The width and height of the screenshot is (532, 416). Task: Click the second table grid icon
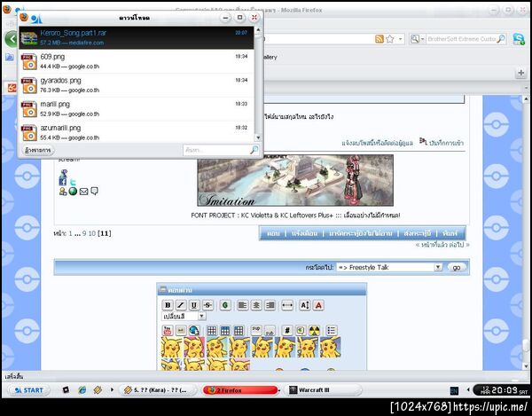coord(225,330)
